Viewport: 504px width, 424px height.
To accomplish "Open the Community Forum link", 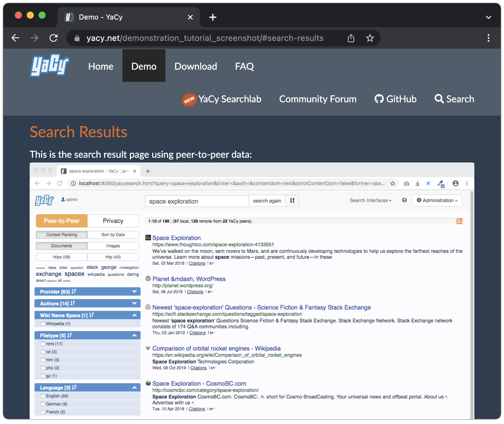I will click(318, 99).
